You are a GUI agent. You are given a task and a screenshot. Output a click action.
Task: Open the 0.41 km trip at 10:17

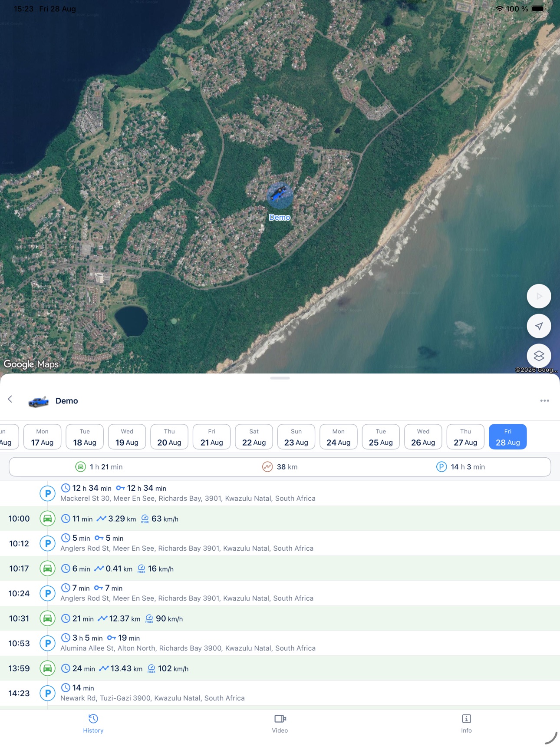[280, 569]
